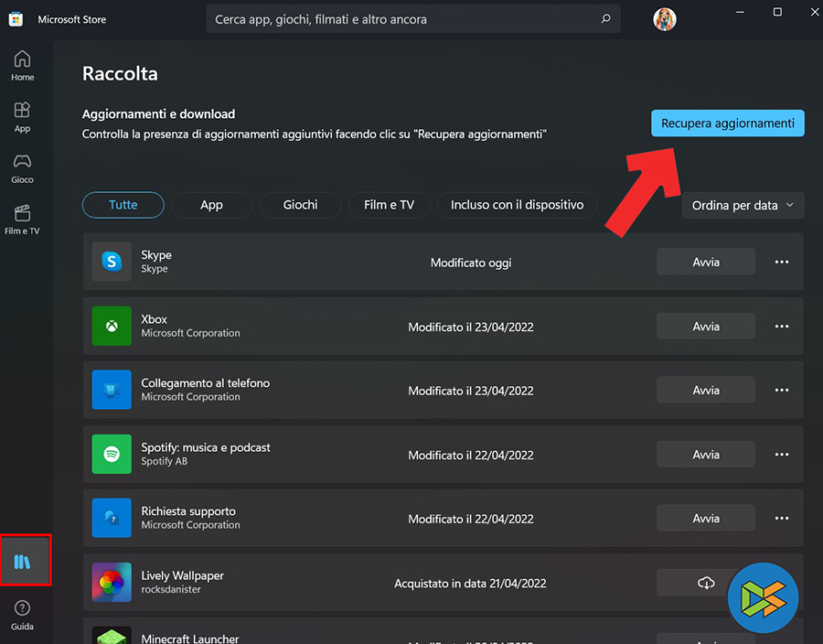The height and width of the screenshot is (644, 823).
Task: Go to Gioco section in sidebar
Action: pyautogui.click(x=23, y=168)
